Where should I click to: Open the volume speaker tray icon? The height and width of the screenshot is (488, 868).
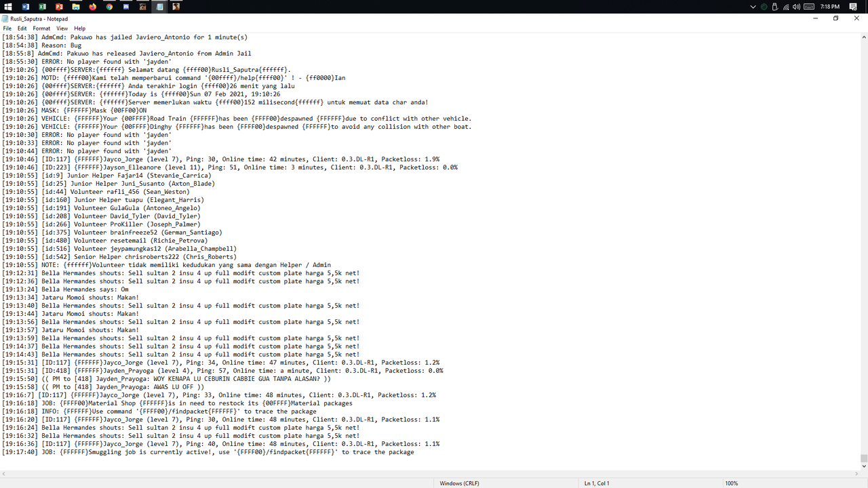pyautogui.click(x=796, y=6)
